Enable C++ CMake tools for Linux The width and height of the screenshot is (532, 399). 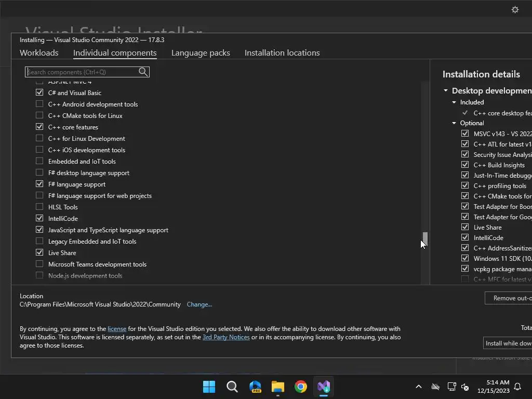(x=39, y=115)
